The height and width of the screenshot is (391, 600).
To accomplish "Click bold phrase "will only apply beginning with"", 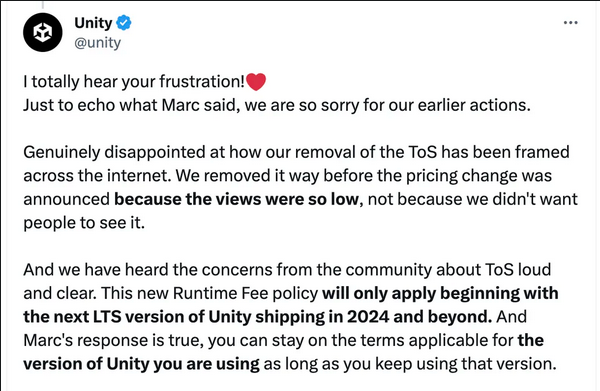I will 440,293.
